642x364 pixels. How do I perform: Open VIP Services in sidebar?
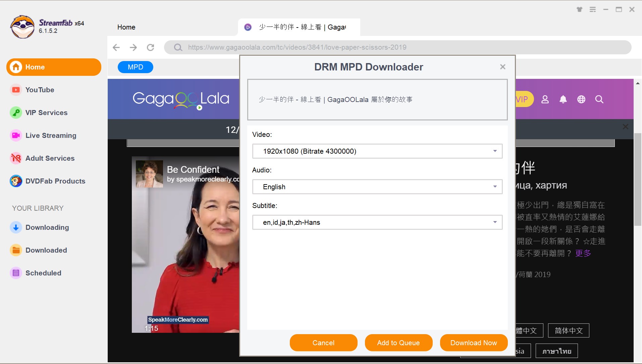[x=46, y=113]
